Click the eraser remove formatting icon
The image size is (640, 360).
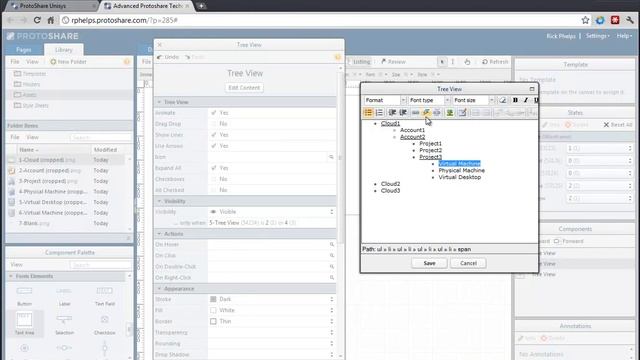[x=503, y=100]
